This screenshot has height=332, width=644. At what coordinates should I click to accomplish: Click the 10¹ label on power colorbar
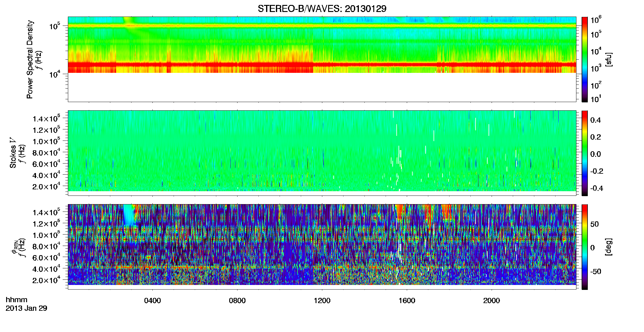click(596, 99)
